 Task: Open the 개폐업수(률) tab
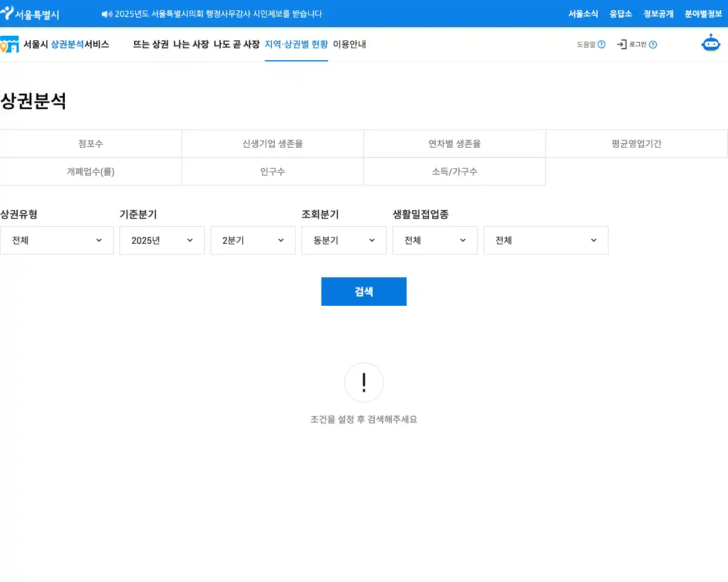(90, 172)
